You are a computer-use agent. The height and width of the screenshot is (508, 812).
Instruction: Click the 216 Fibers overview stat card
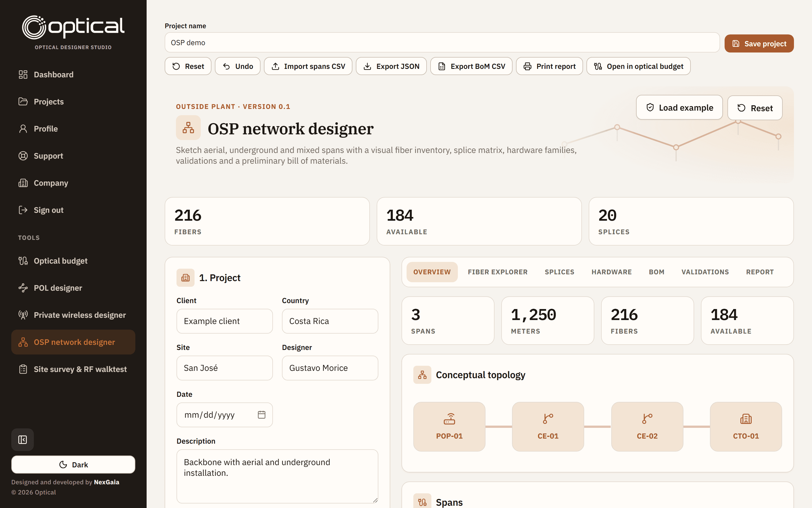coord(647,321)
